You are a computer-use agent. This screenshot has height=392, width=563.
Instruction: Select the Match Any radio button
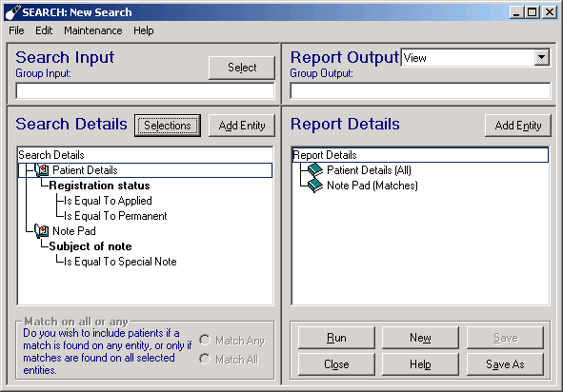[205, 340]
